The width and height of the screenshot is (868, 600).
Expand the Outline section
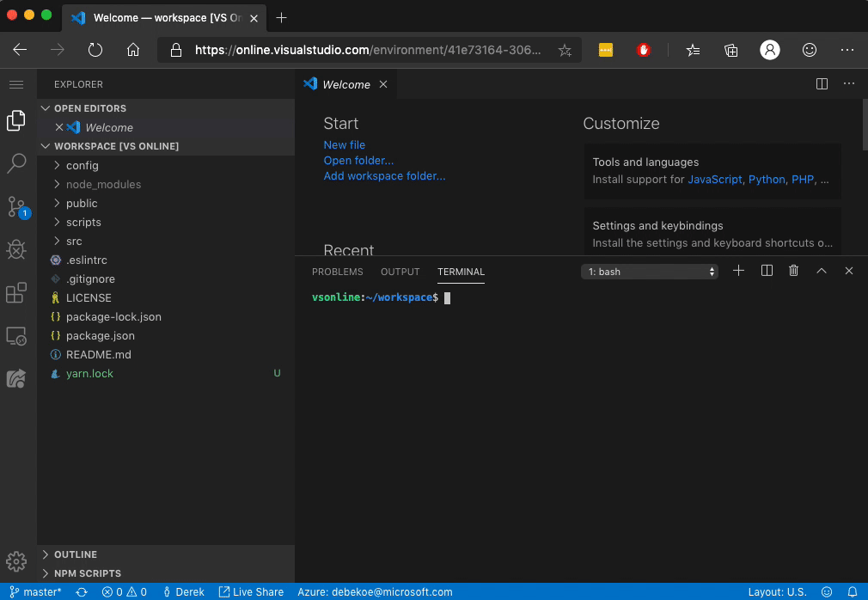pyautogui.click(x=166, y=554)
